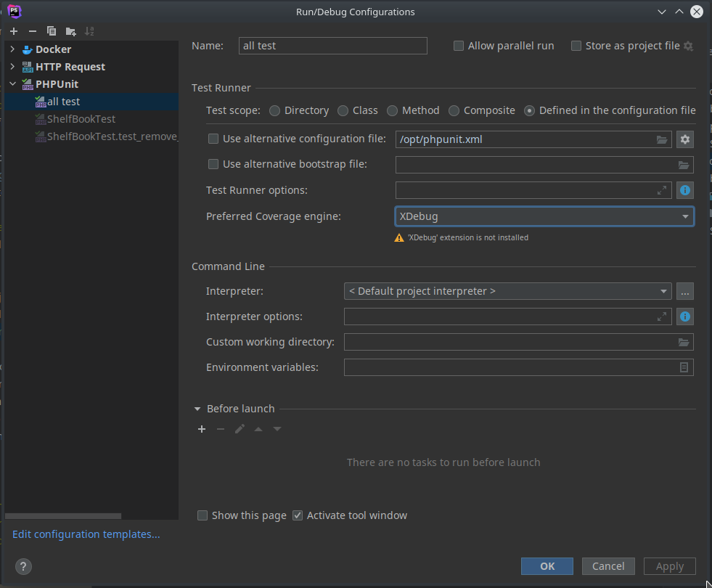Close the Run/Debug Configurations dialog
The width and height of the screenshot is (712, 588).
pyautogui.click(x=697, y=12)
